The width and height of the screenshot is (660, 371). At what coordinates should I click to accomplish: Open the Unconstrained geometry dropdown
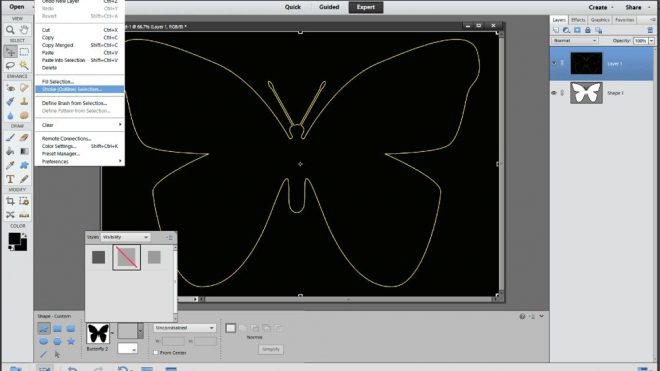pyautogui.click(x=185, y=328)
